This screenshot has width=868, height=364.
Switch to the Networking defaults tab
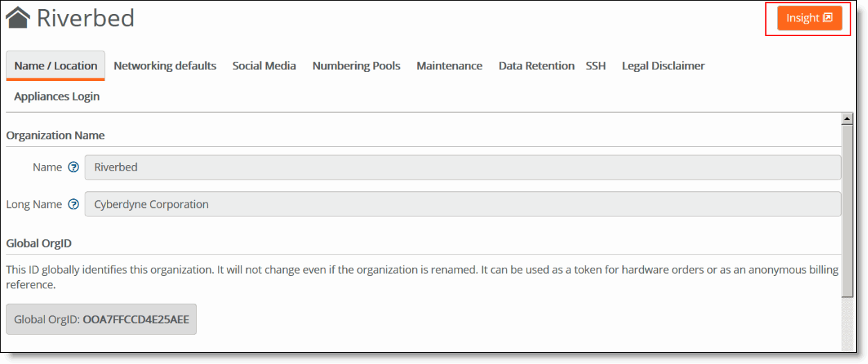165,66
